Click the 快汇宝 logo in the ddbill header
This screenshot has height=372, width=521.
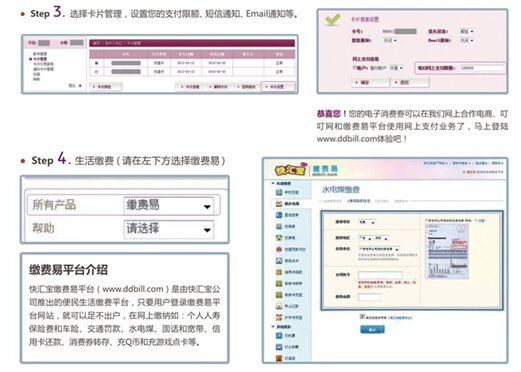click(x=290, y=170)
